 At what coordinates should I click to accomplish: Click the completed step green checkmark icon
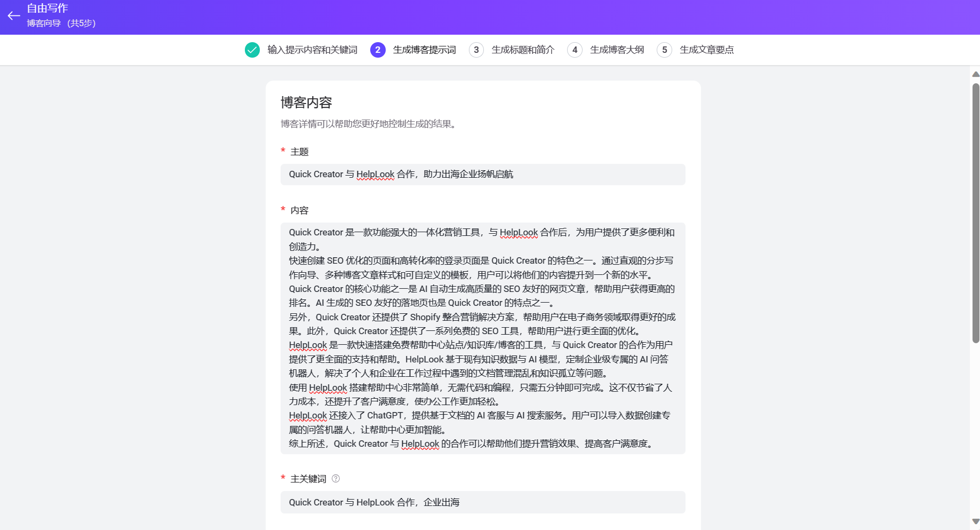252,50
